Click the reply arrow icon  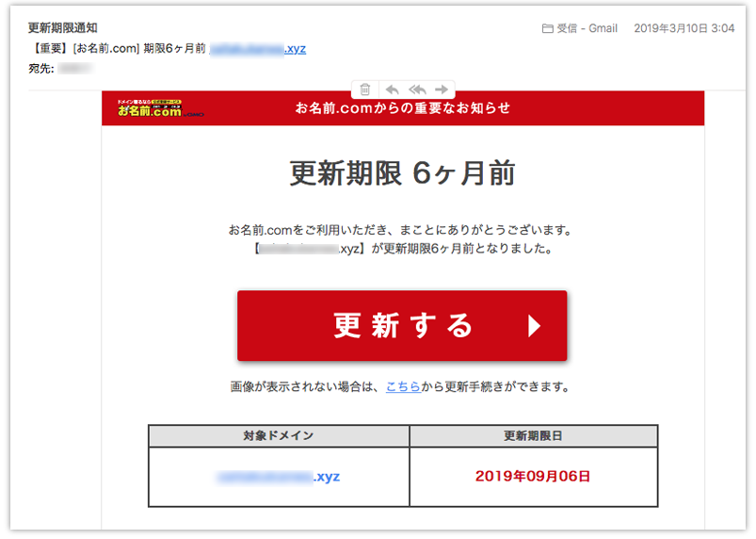point(392,90)
